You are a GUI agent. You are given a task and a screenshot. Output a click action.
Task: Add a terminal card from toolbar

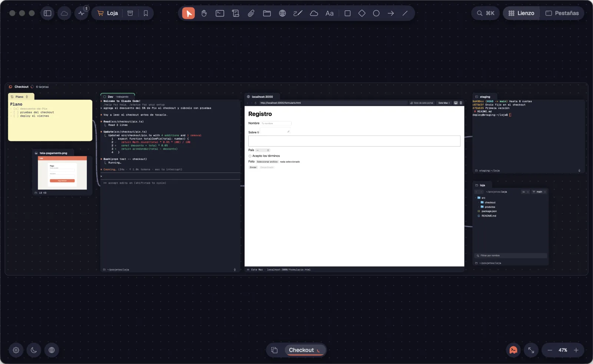220,13
